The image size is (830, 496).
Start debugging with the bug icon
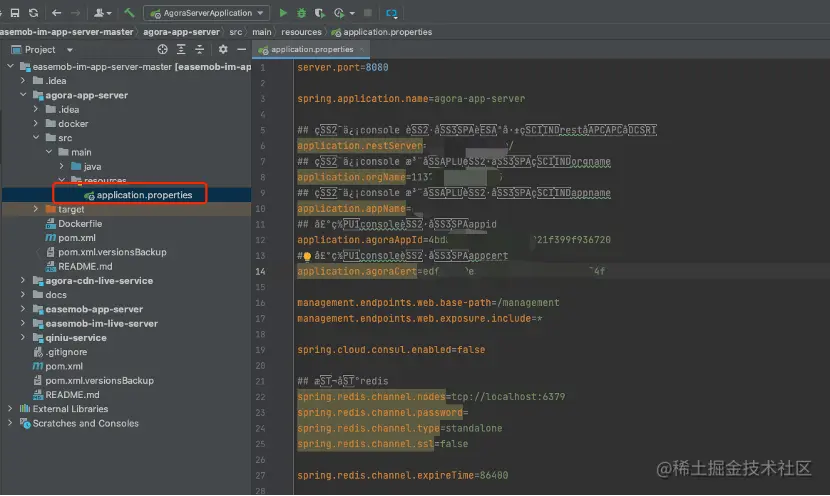[301, 13]
